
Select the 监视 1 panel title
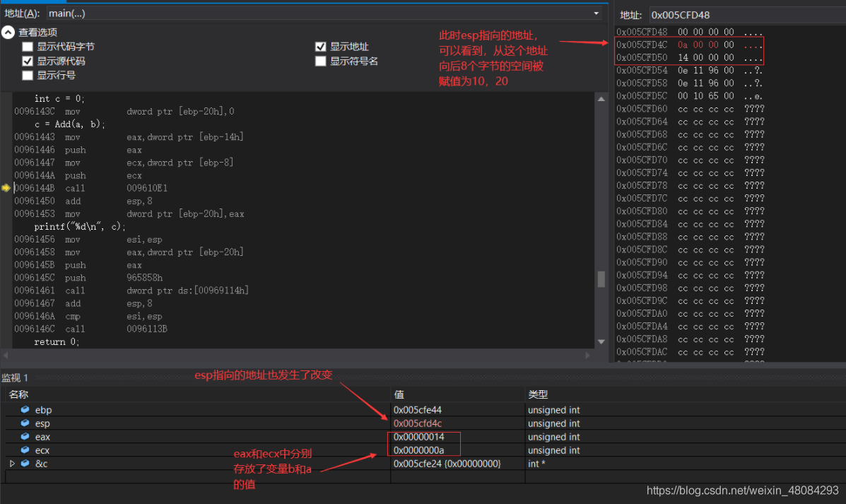tap(15, 377)
